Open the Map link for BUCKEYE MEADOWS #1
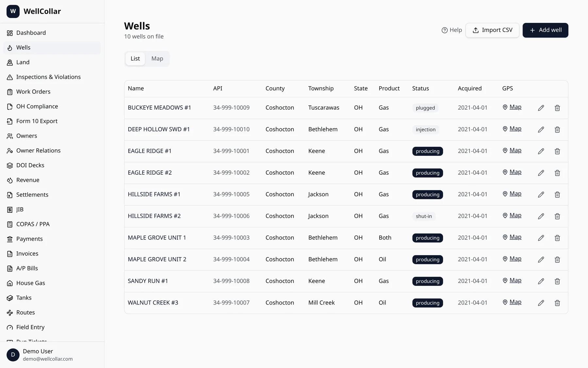 512,107
